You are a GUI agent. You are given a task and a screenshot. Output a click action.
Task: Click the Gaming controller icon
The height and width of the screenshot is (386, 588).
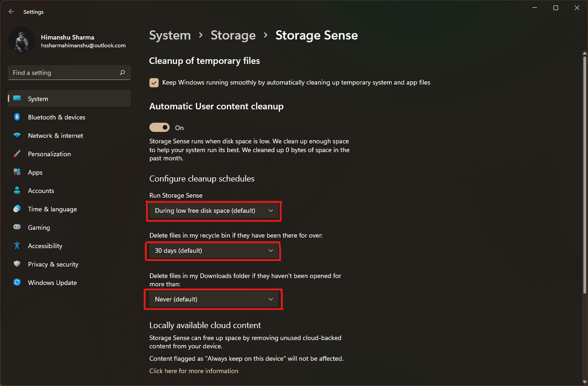point(17,227)
